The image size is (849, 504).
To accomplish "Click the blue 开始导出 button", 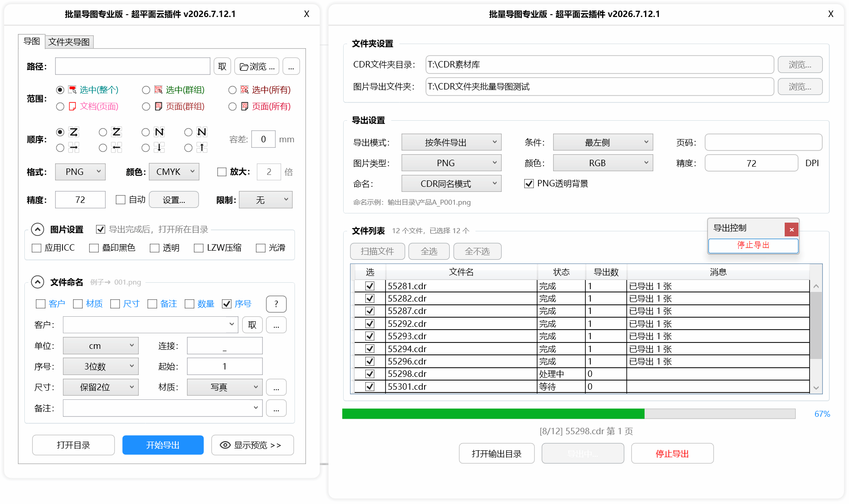I will 163,445.
